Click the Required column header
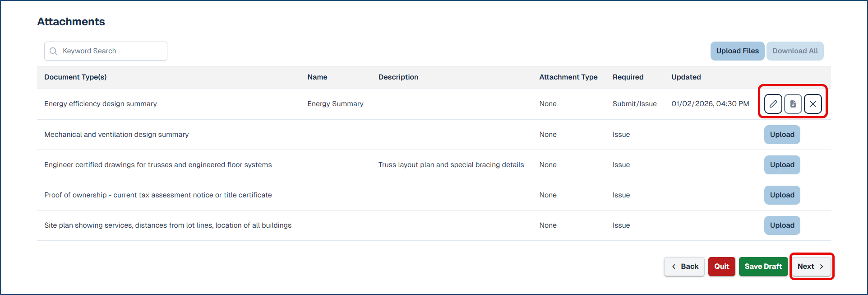 (628, 77)
